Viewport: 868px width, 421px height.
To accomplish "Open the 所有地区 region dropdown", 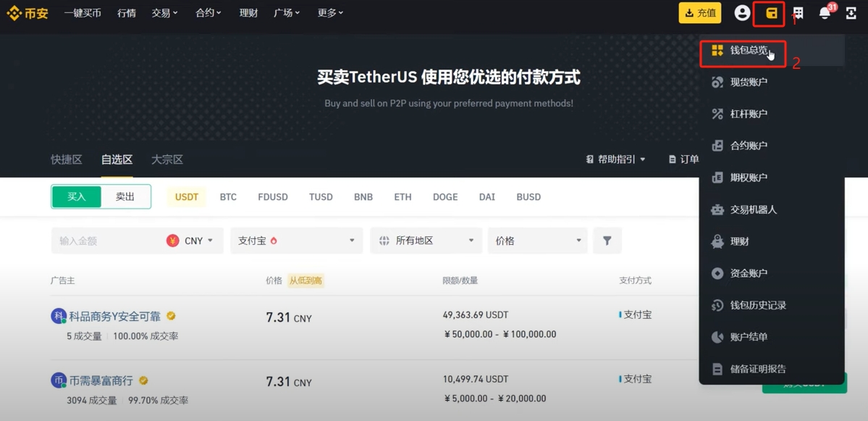I will 426,241.
